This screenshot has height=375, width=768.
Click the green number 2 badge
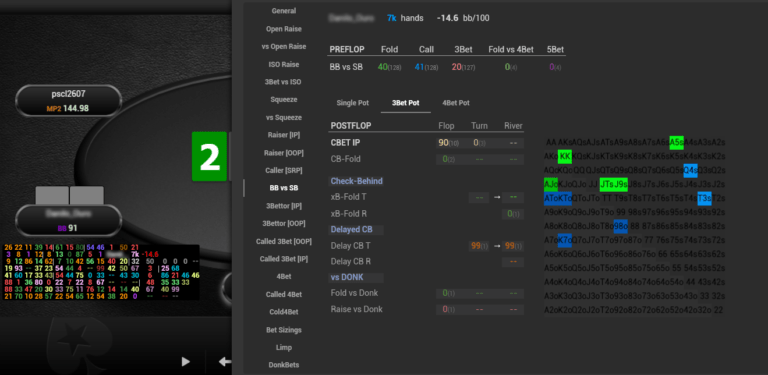coord(210,156)
